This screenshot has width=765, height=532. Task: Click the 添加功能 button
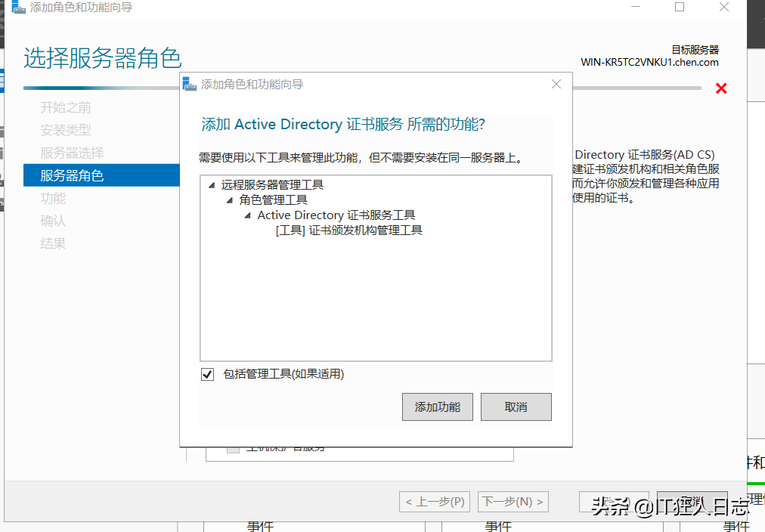[437, 407]
